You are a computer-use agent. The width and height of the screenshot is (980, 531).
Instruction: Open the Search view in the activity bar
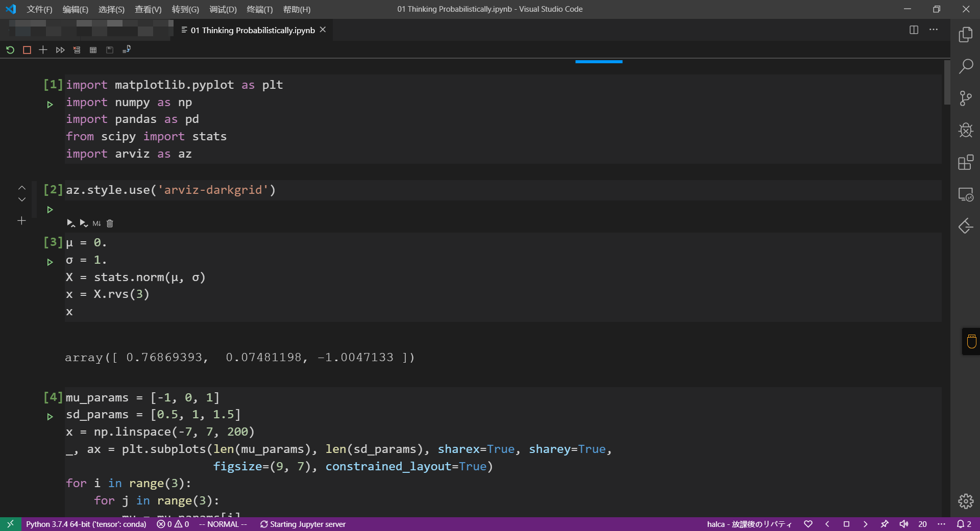point(965,66)
